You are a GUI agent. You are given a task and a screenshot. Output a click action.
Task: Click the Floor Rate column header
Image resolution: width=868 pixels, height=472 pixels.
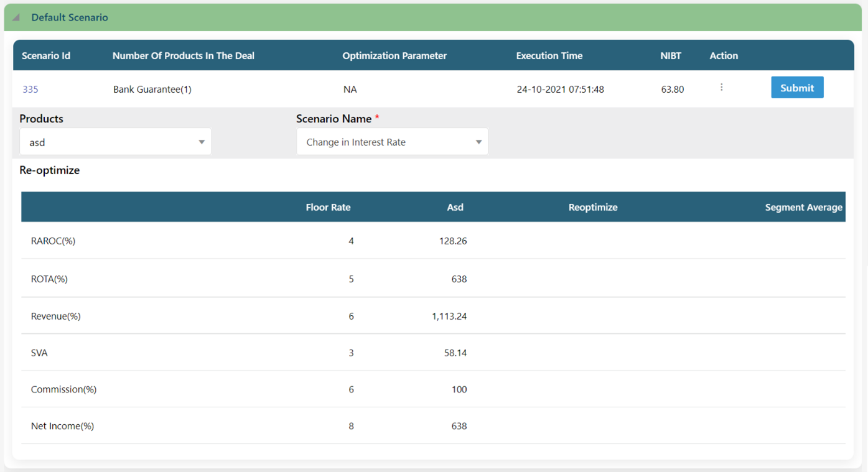[328, 207]
